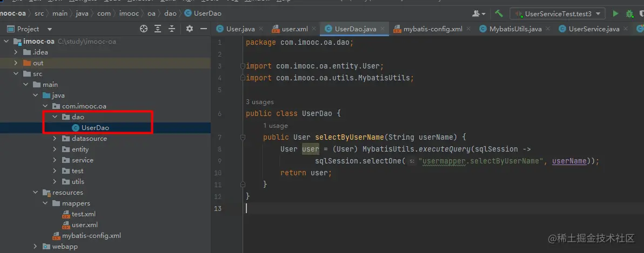The height and width of the screenshot is (253, 644).
Task: Click executeQuery method call in code
Action: click(x=445, y=149)
